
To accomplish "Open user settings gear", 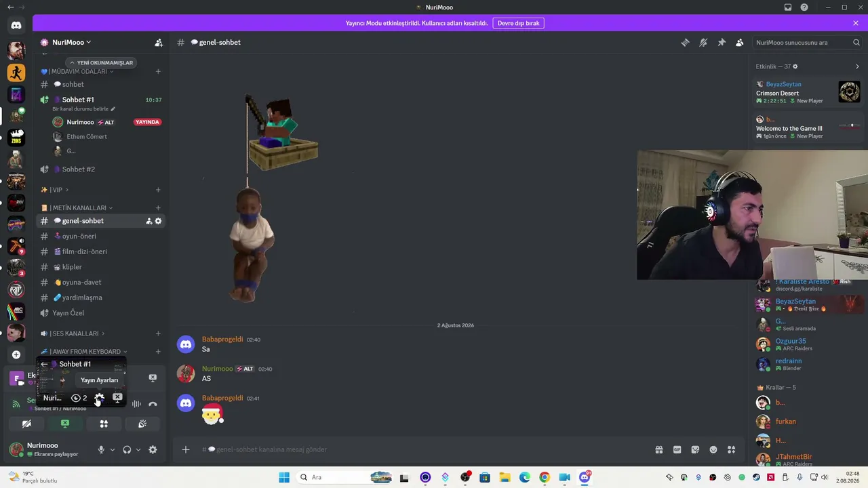I will [x=153, y=449].
